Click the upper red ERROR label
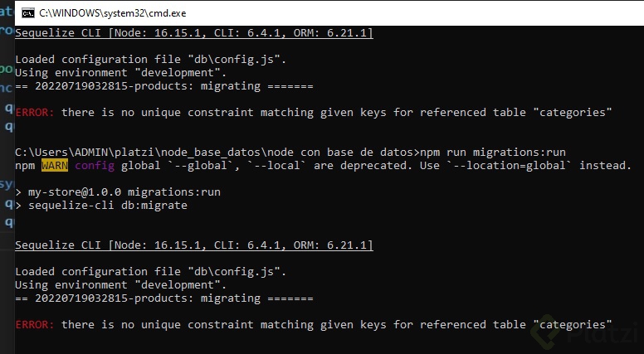This screenshot has width=644, height=354. (x=35, y=112)
